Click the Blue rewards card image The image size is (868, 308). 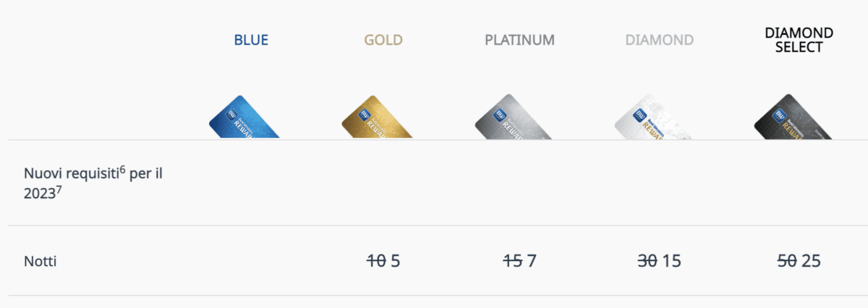pos(244,117)
